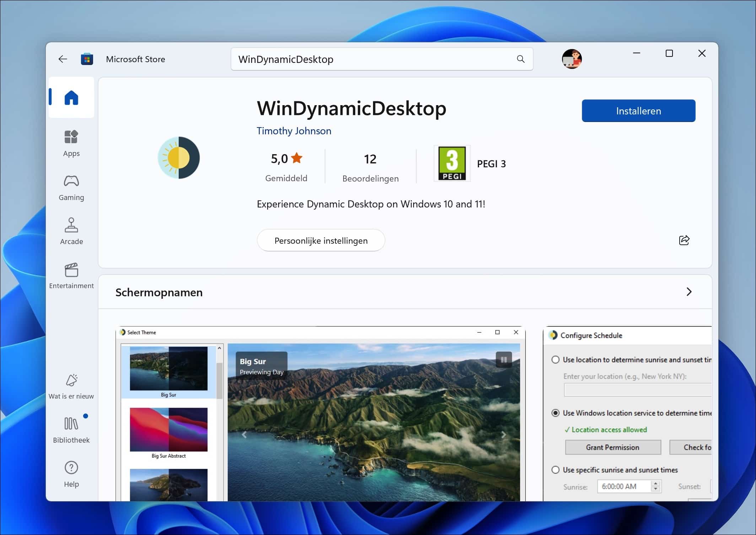Open Timothy Johnson's developer page
This screenshot has width=756, height=535.
coord(293,131)
